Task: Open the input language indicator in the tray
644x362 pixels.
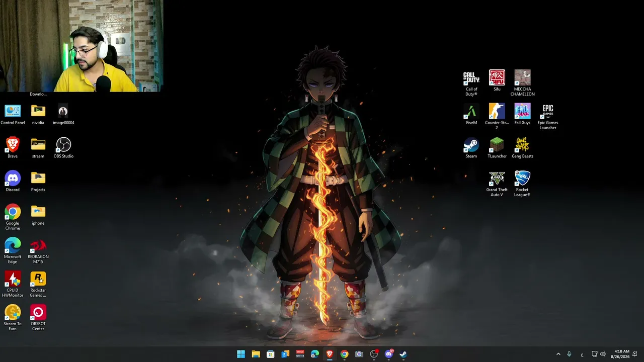Action: 582,354
